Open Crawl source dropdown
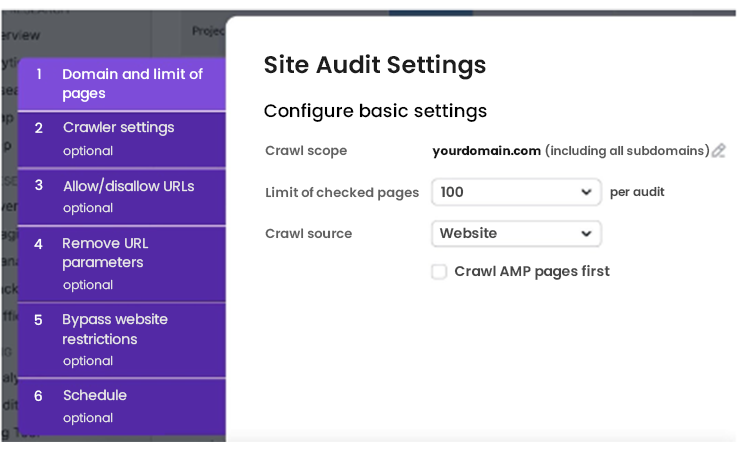This screenshot has width=750, height=450. [516, 233]
